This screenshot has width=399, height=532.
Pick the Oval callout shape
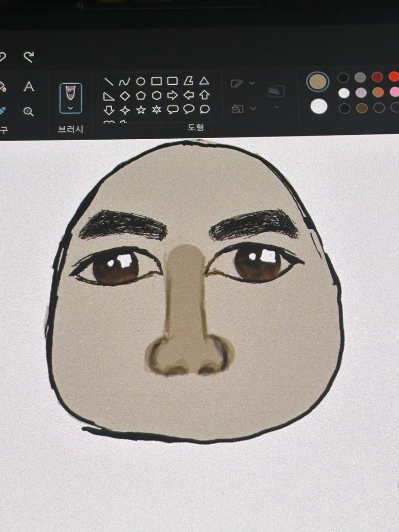[x=188, y=109]
